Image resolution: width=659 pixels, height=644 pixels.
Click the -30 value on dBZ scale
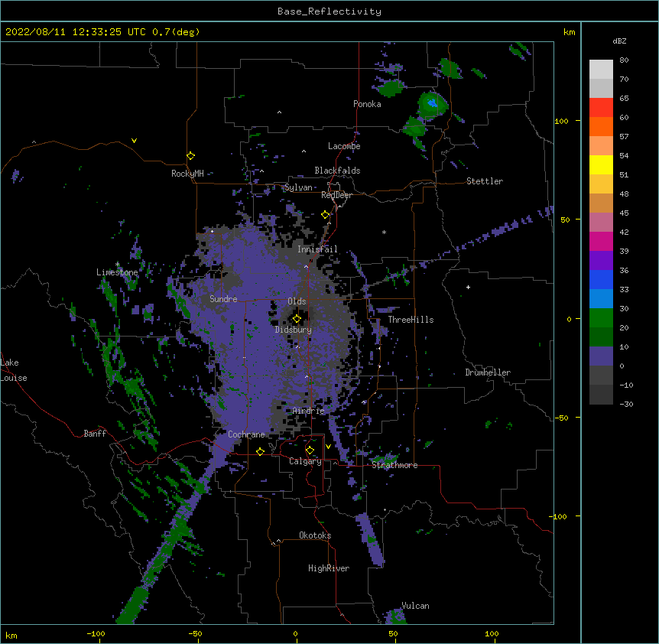coord(626,405)
